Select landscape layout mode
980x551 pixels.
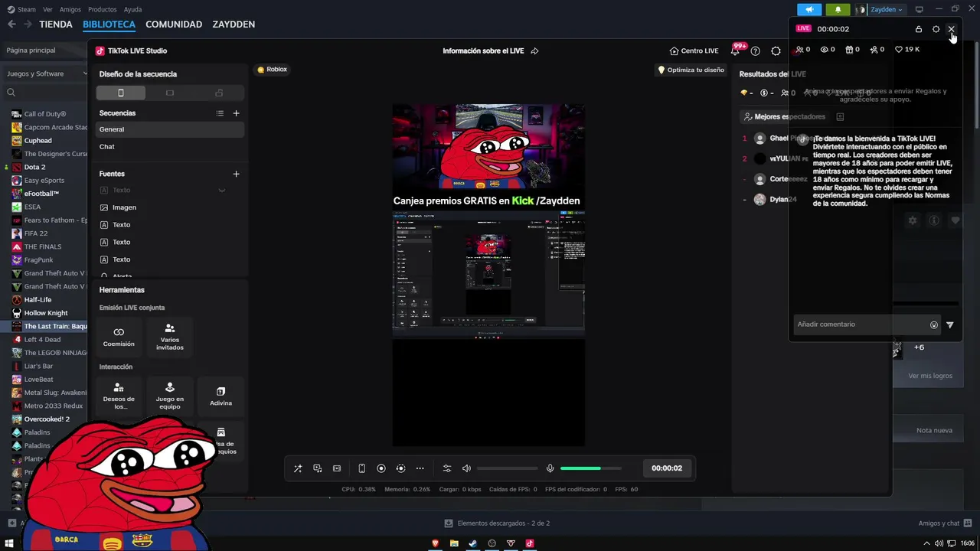tap(170, 93)
